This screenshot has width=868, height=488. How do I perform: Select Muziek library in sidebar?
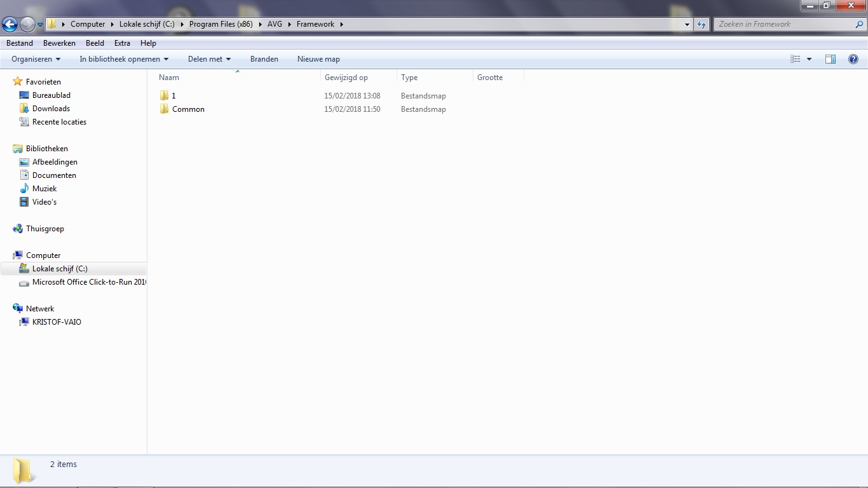(44, 189)
